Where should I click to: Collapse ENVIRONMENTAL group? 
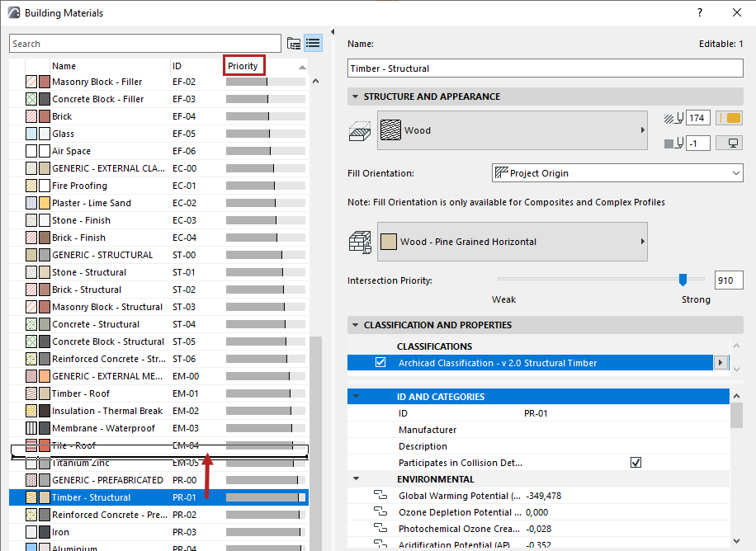pos(357,478)
